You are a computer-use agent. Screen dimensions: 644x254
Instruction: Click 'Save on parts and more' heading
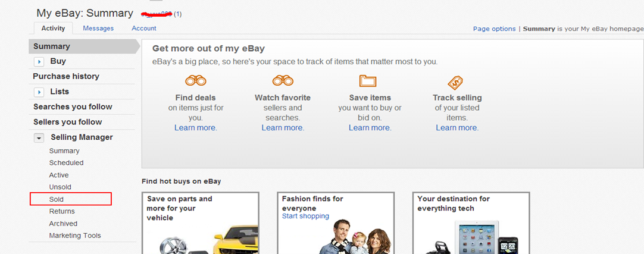180,208
